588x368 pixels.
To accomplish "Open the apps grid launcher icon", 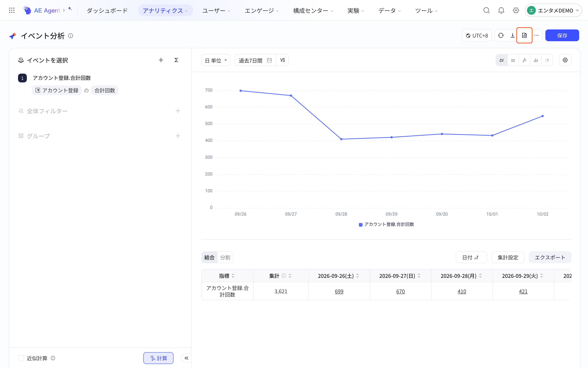I will pos(12,10).
